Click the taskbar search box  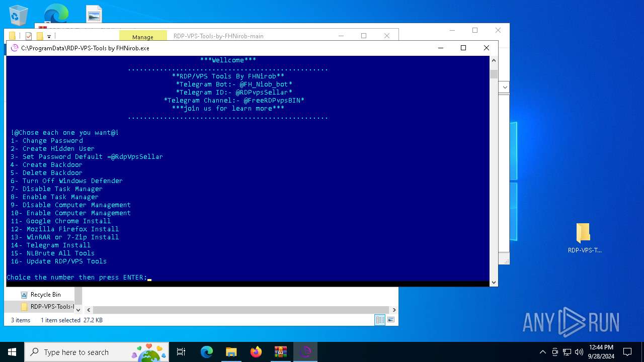(97, 352)
